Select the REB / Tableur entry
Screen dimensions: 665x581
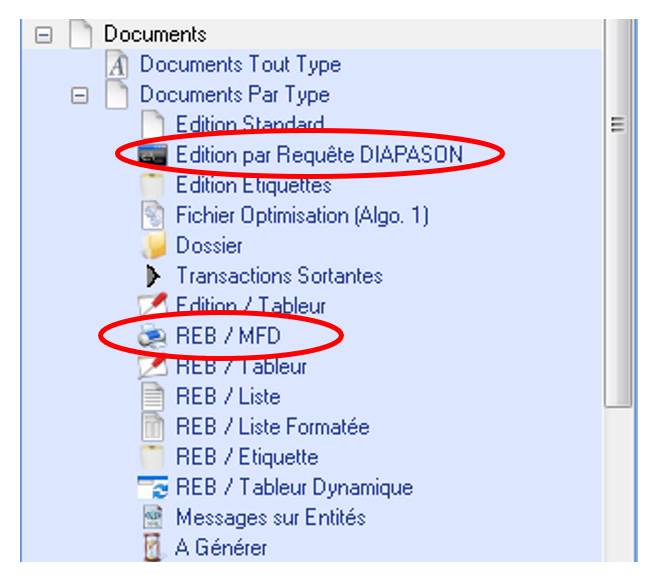(241, 367)
